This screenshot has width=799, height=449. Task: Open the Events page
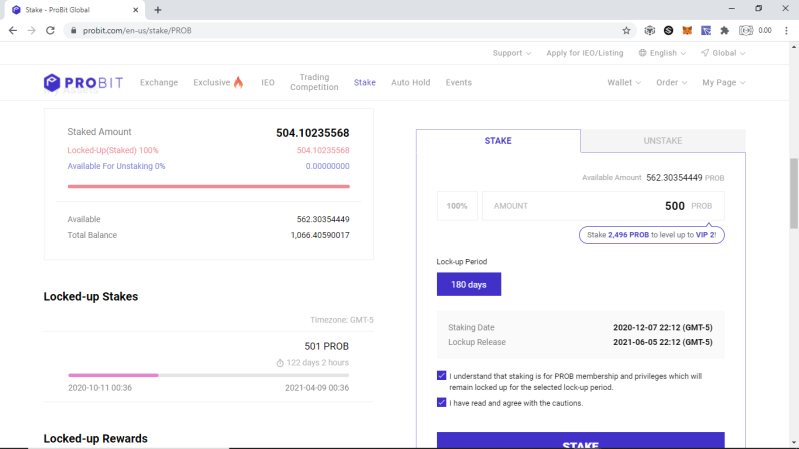pos(459,83)
